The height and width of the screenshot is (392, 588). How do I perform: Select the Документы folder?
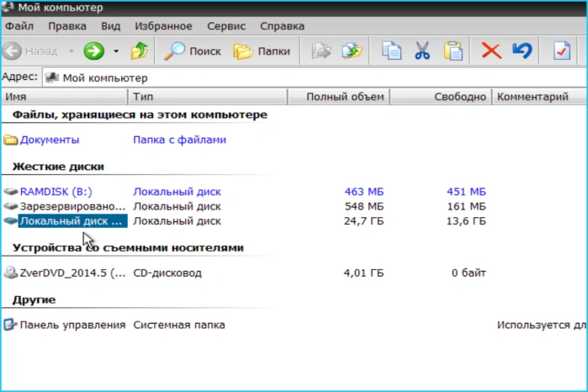click(50, 140)
